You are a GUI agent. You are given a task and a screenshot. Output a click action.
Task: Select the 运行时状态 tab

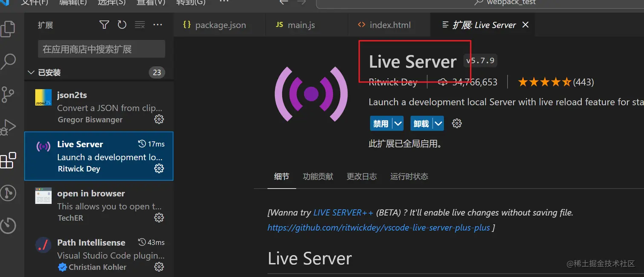point(409,177)
